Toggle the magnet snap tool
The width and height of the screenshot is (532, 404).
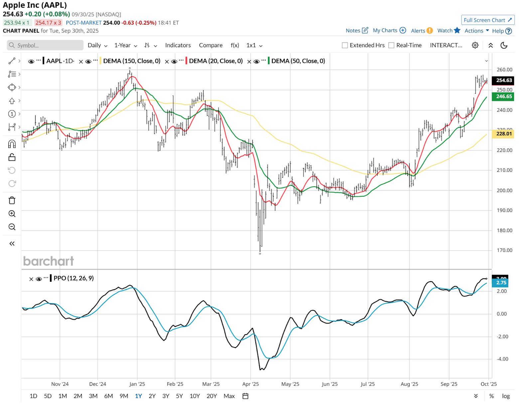click(12, 144)
